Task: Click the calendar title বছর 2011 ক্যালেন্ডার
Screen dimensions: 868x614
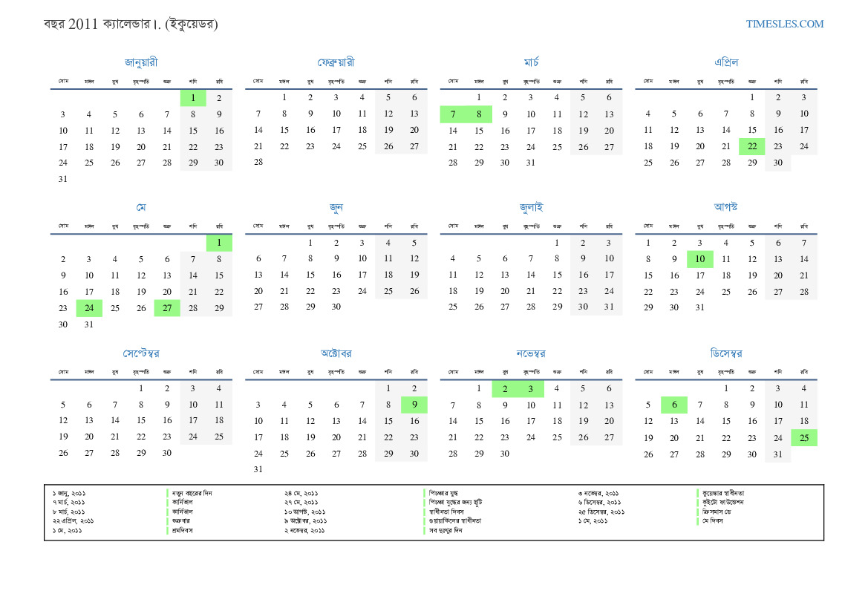Action: [x=131, y=25]
